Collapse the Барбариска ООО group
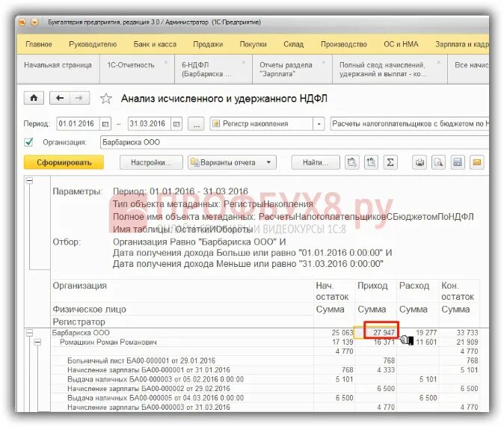 point(30,333)
